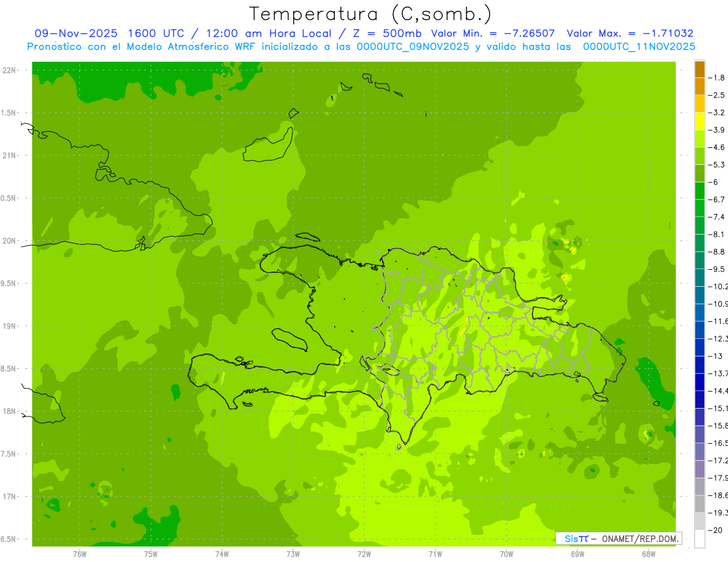Click the "75W" longitude axis label
The image size is (728, 562).
coord(151,554)
